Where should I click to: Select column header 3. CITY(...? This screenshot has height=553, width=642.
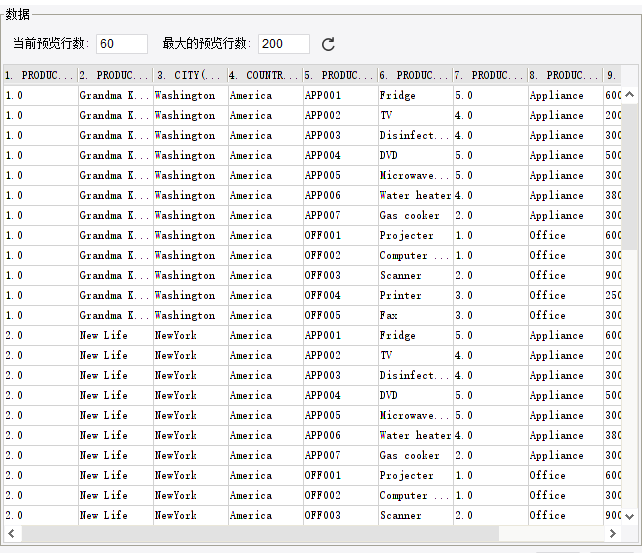tap(190, 75)
